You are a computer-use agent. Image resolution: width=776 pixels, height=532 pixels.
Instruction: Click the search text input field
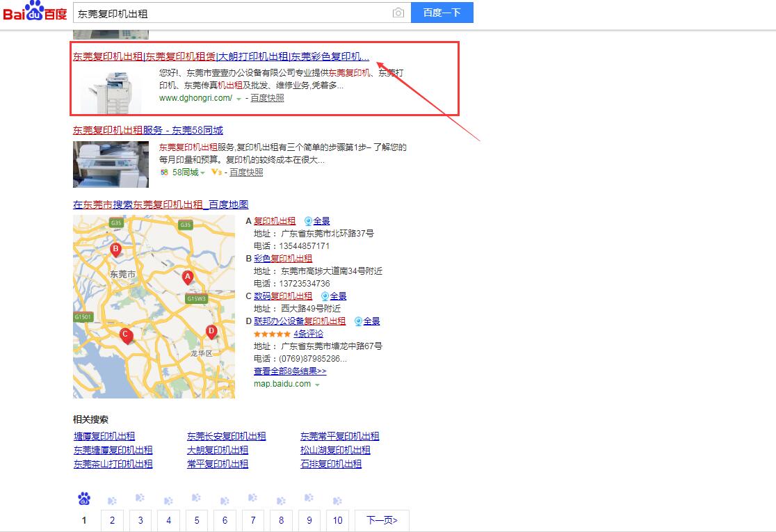point(229,13)
